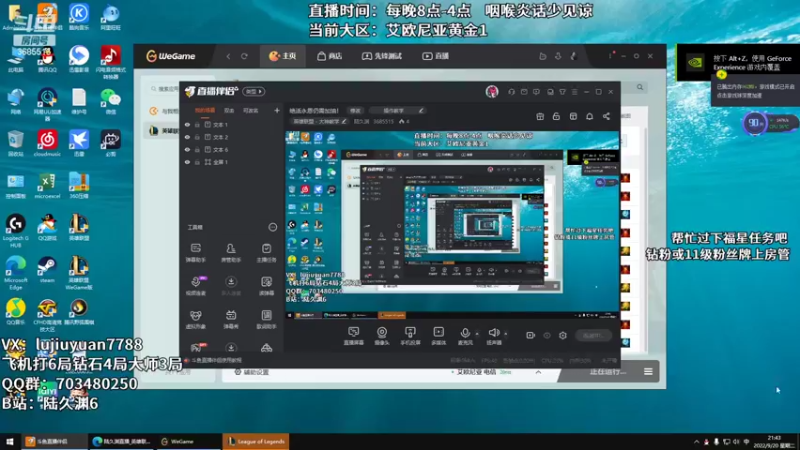This screenshot has height=450, width=800.
Task: Collapse the 工具箱 toolbox panel
Action: coord(273,227)
